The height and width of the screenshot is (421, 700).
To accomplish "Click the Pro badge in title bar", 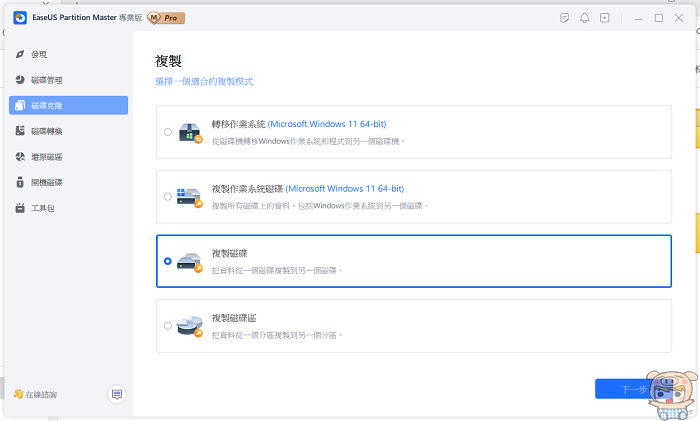I will pyautogui.click(x=166, y=18).
